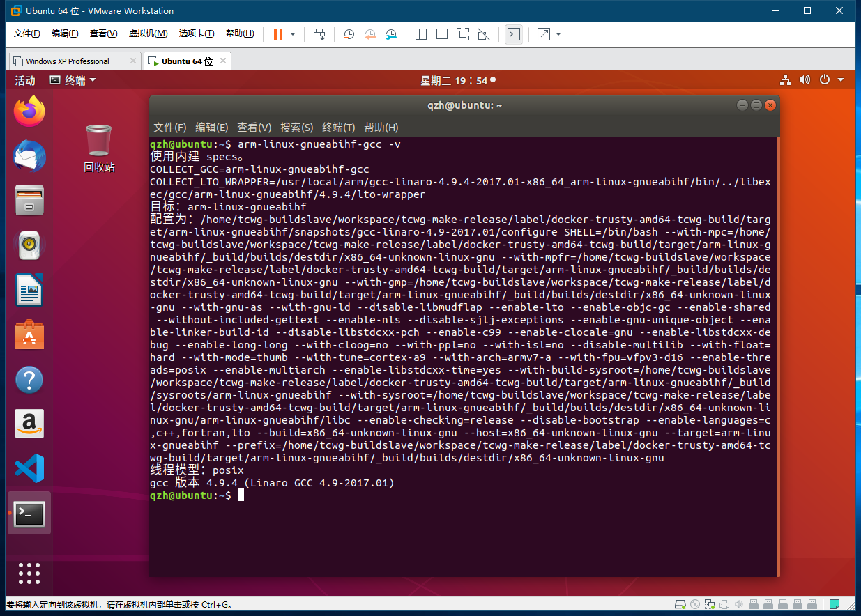
Task: Open Ubuntu Software from the dock
Action: (x=29, y=334)
